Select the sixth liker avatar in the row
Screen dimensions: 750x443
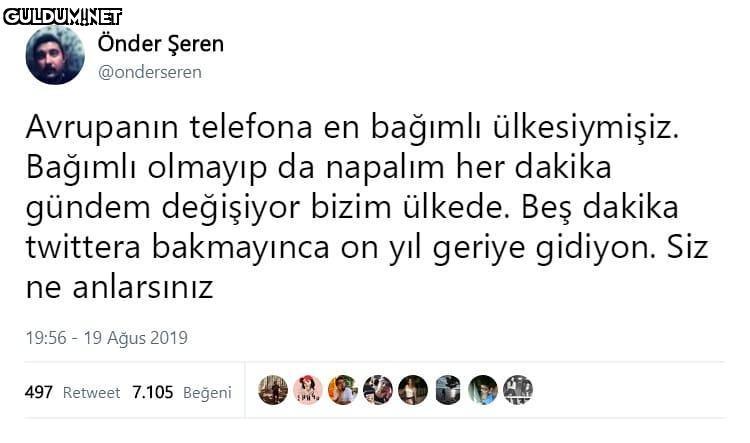point(448,390)
